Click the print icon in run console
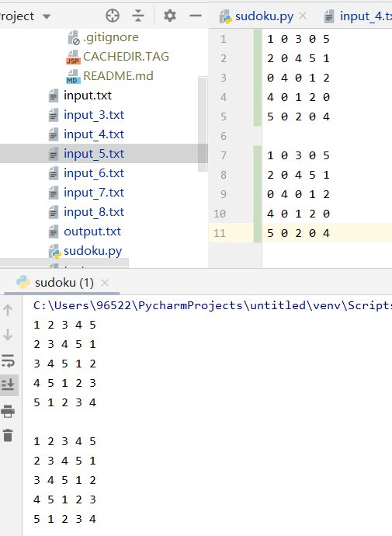This screenshot has height=536, width=392. coord(8,411)
